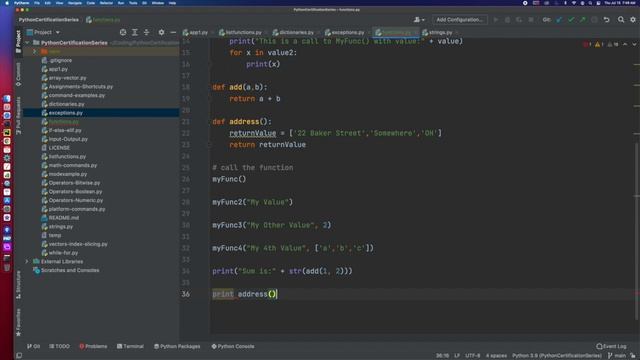640x360 pixels.
Task: Open the Python Console tool window
Action: tap(233, 346)
